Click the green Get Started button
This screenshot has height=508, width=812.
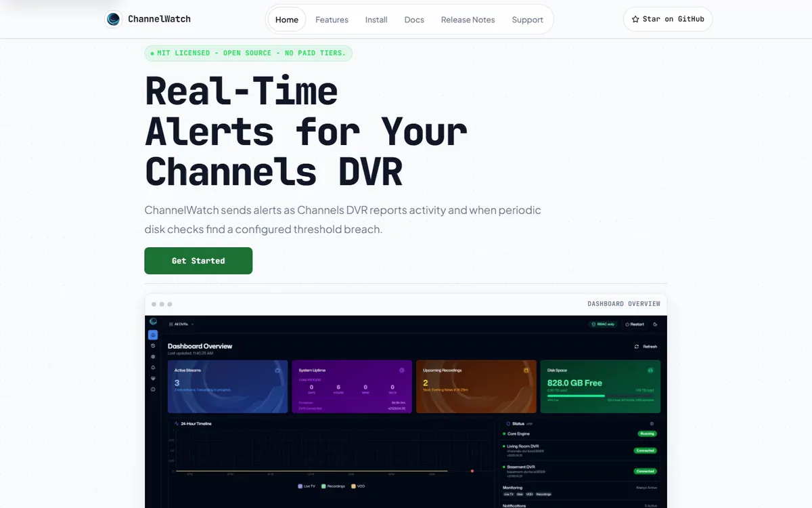(x=198, y=261)
